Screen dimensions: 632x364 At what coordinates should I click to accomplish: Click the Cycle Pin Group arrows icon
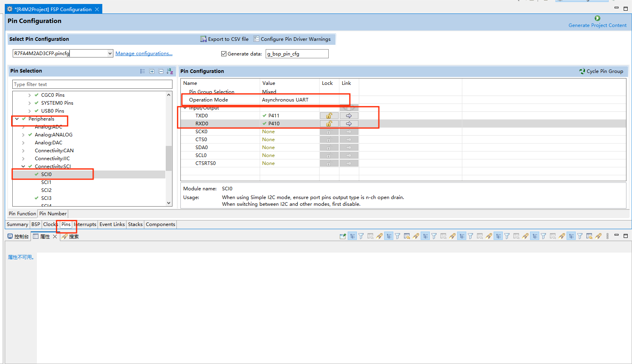pos(582,71)
